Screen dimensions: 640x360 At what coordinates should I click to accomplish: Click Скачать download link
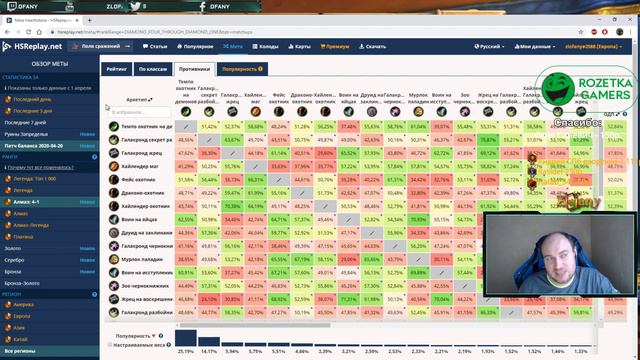point(372,47)
